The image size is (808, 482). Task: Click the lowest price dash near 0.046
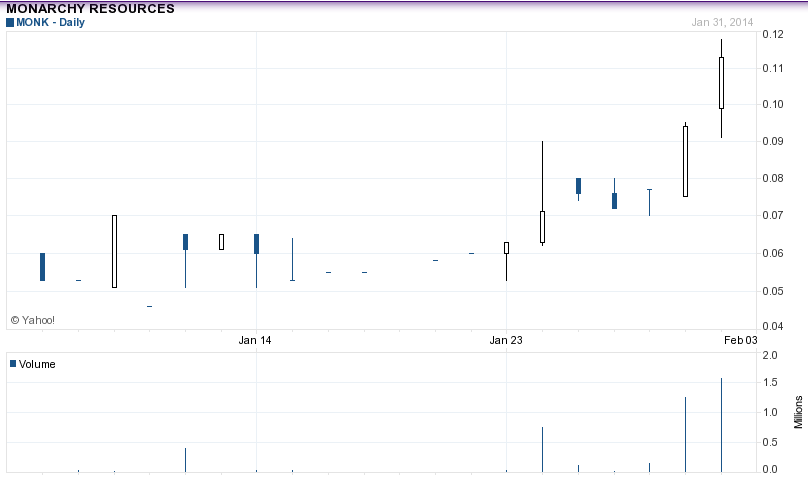(x=149, y=307)
